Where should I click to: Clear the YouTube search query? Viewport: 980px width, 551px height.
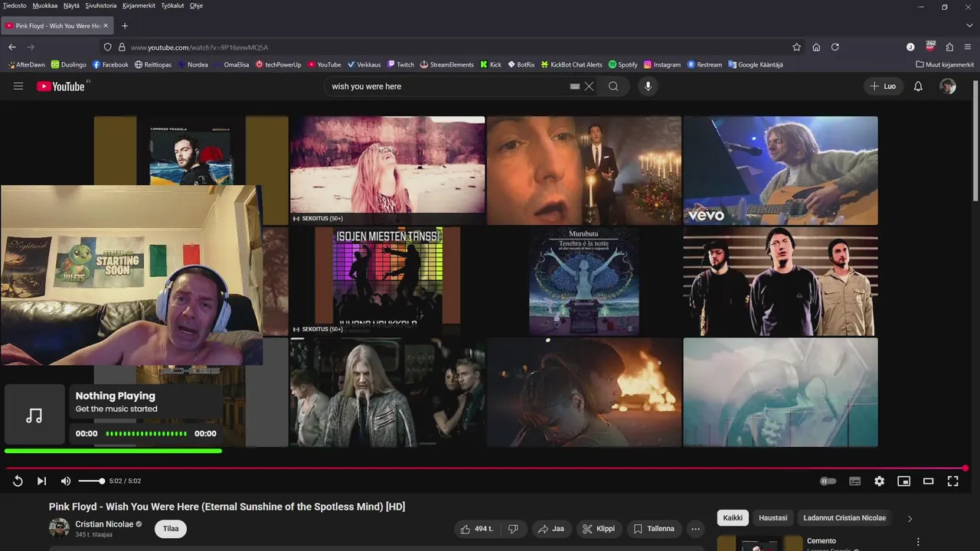[x=589, y=86]
